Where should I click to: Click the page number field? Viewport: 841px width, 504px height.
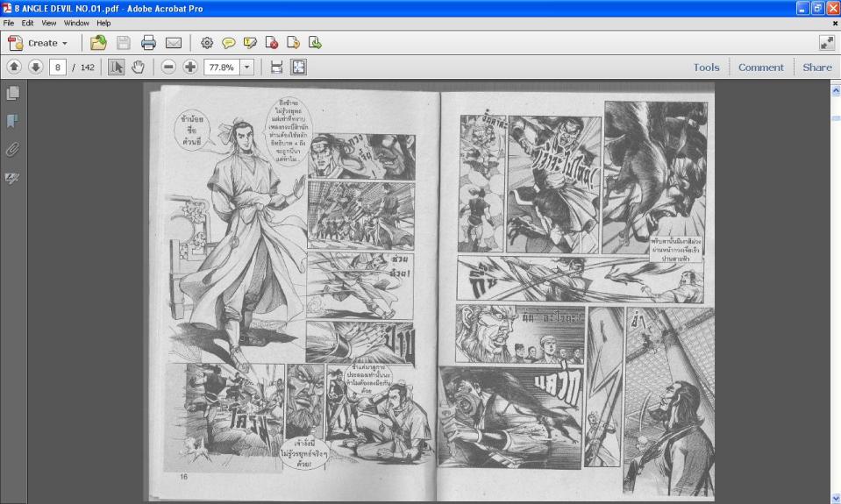[x=57, y=67]
